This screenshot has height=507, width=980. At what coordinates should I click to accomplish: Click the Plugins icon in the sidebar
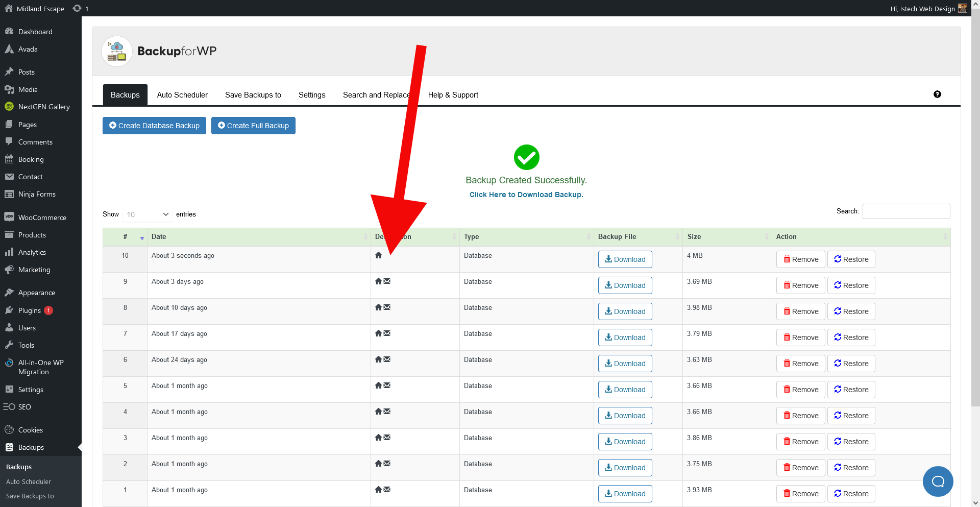9,310
